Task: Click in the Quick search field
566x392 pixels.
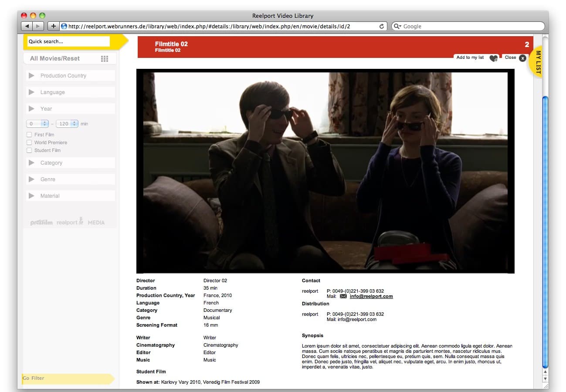Action: click(x=68, y=41)
